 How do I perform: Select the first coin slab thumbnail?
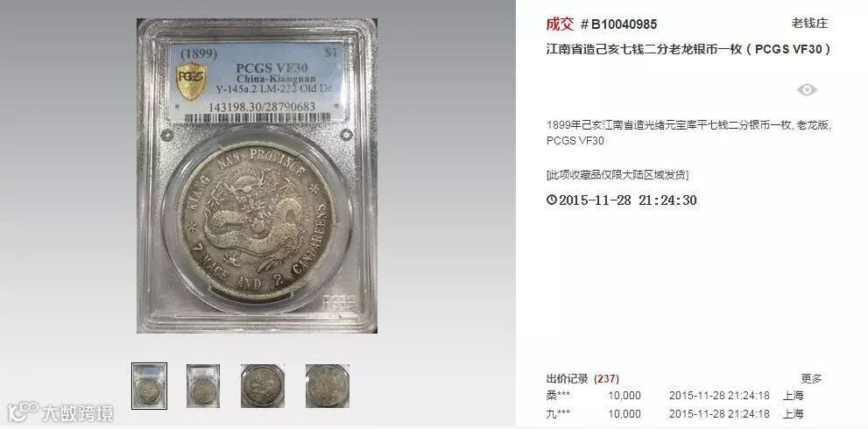click(149, 386)
